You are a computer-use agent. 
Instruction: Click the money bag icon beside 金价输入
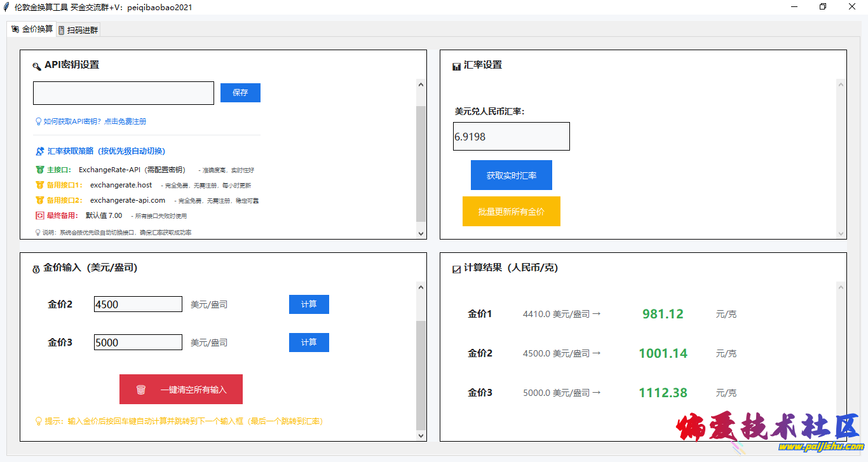click(x=36, y=269)
